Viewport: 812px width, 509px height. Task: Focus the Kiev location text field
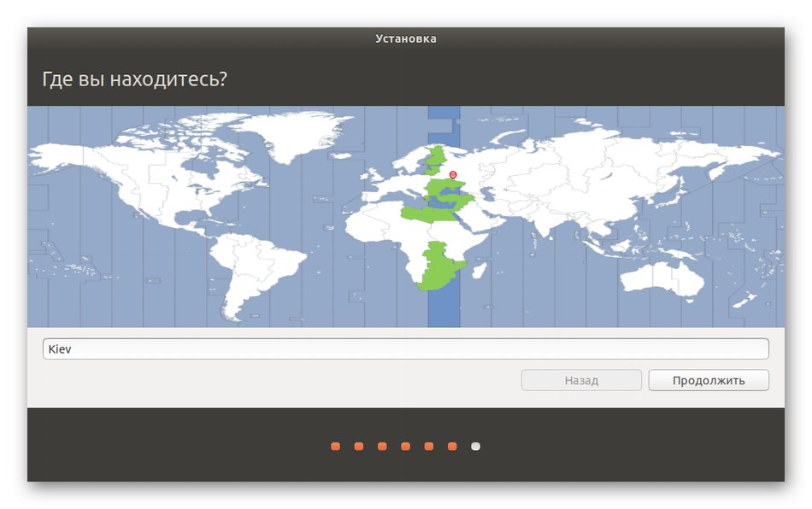pyautogui.click(x=405, y=348)
